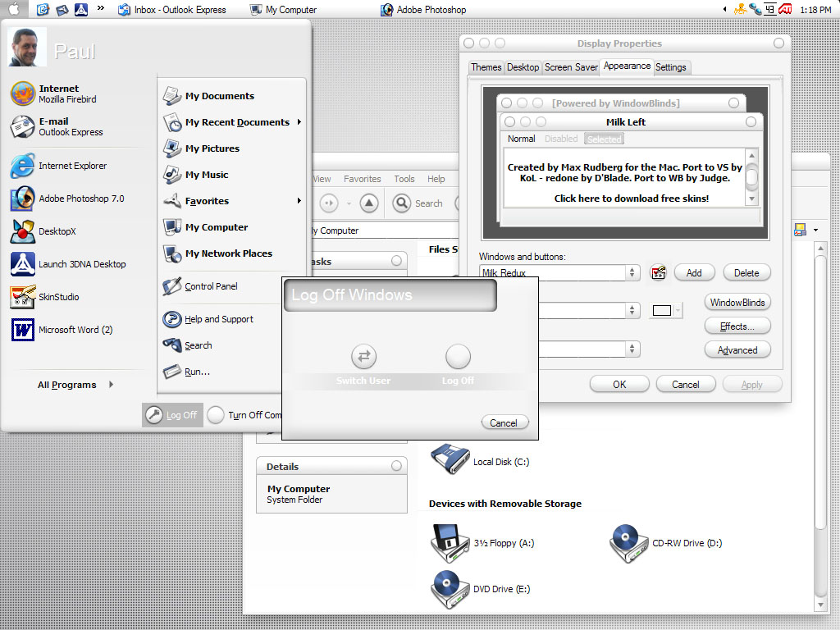
Task: Click the Effects... button
Action: [x=737, y=326]
